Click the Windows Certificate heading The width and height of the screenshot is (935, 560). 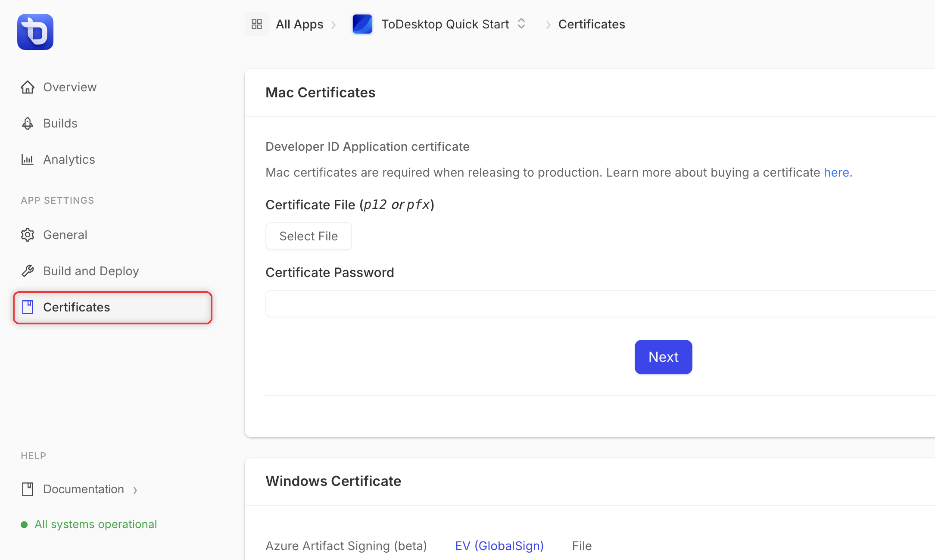333,481
